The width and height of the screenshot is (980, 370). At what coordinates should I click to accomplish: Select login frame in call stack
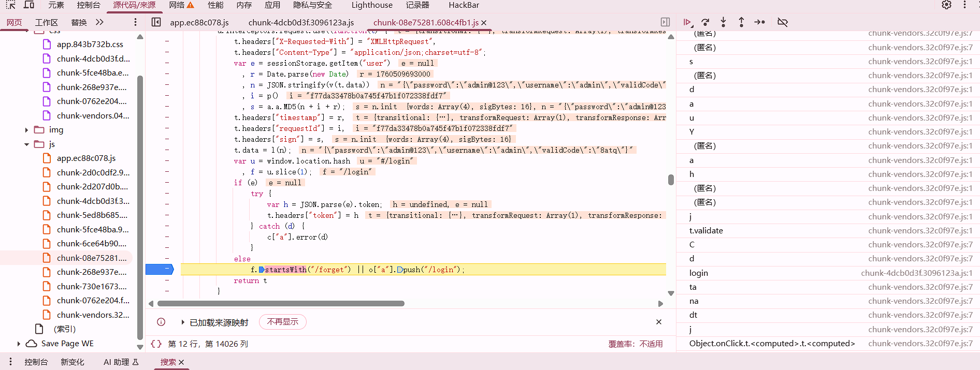pyautogui.click(x=698, y=273)
